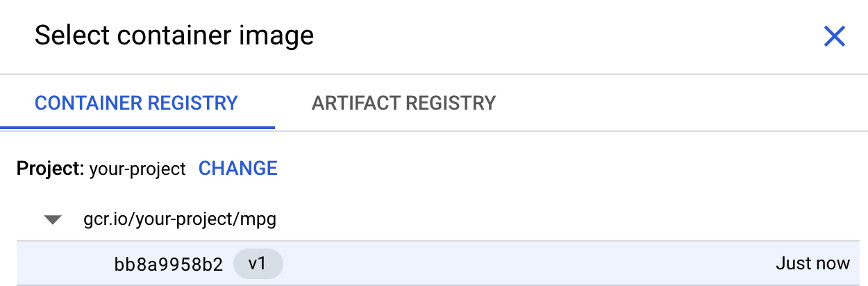Image resolution: width=868 pixels, height=286 pixels.
Task: Click the Project: label
Action: click(x=51, y=169)
